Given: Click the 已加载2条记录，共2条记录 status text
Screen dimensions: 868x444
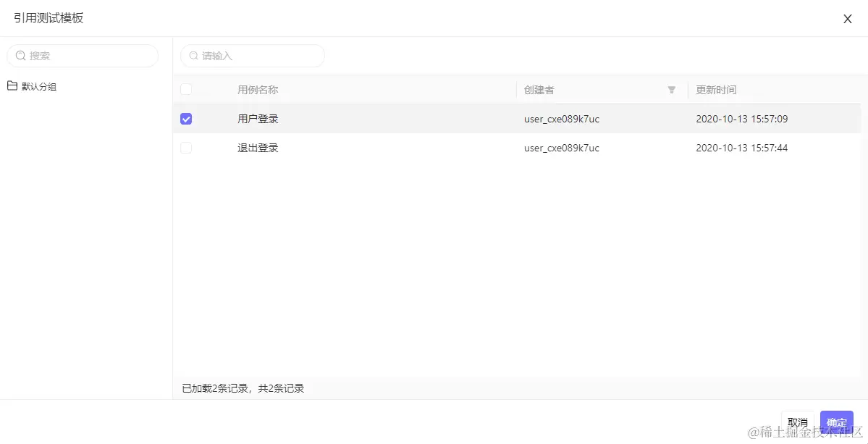Looking at the screenshot, I should (x=243, y=389).
